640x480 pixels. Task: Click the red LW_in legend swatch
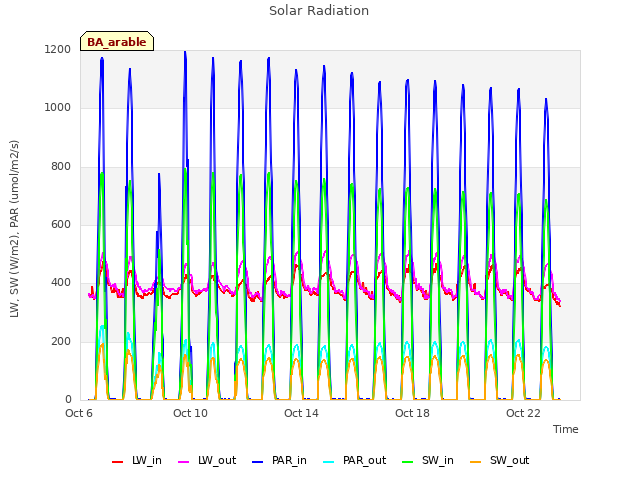pyautogui.click(x=118, y=462)
